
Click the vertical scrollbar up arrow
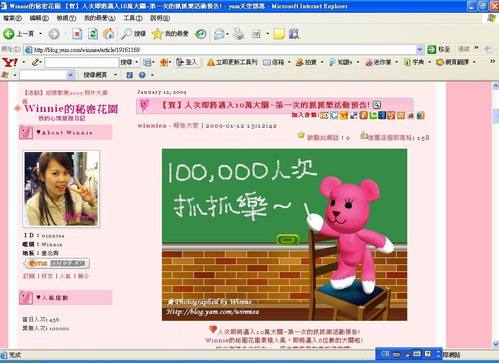click(496, 86)
